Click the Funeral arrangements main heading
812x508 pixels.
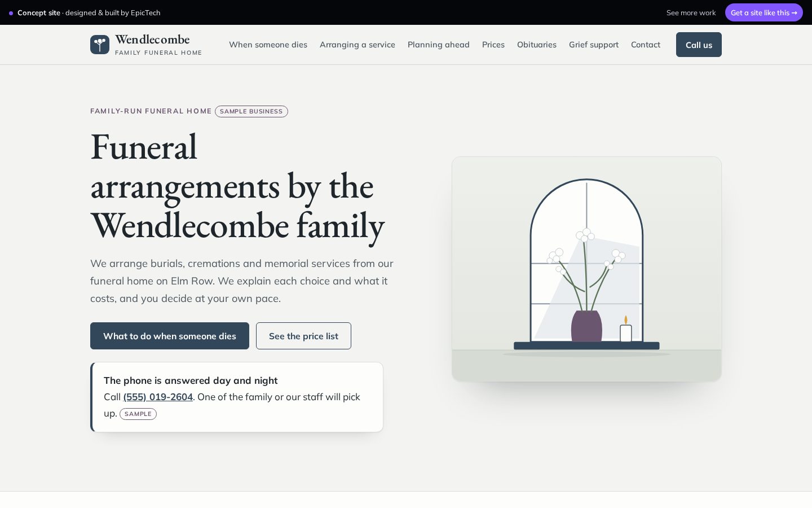point(237,187)
